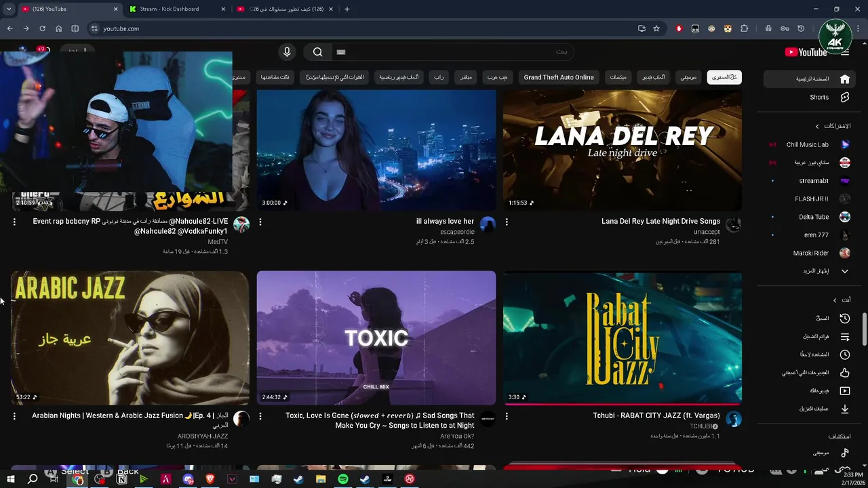Image resolution: width=868 pixels, height=488 pixels.
Task: Open Your videos play-box icon
Action: (845, 390)
